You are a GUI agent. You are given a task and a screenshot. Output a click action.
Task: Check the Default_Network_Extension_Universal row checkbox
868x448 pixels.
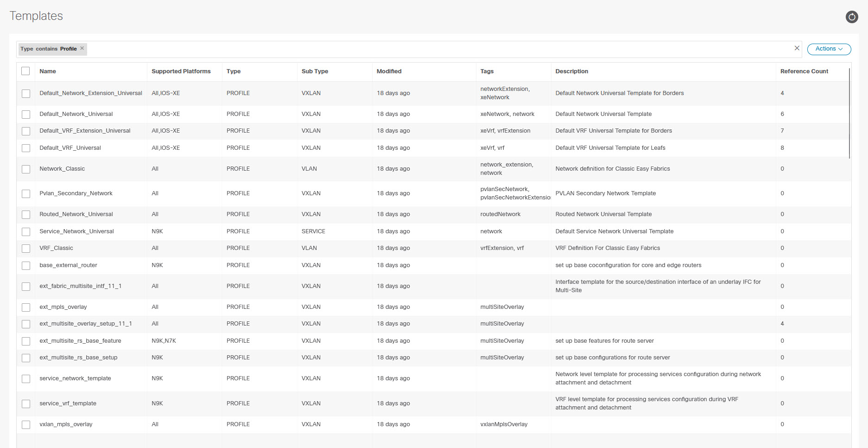pyautogui.click(x=26, y=94)
